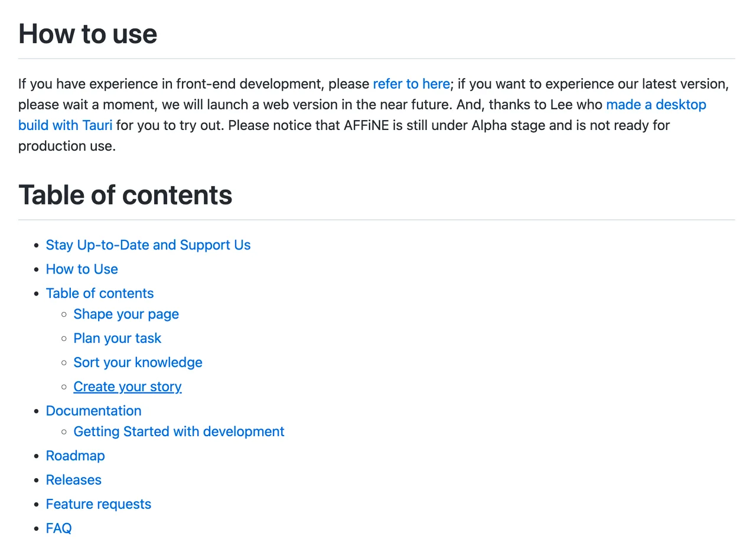
Task: Open 'made a desktop build with Tauri' link
Action: 656,105
